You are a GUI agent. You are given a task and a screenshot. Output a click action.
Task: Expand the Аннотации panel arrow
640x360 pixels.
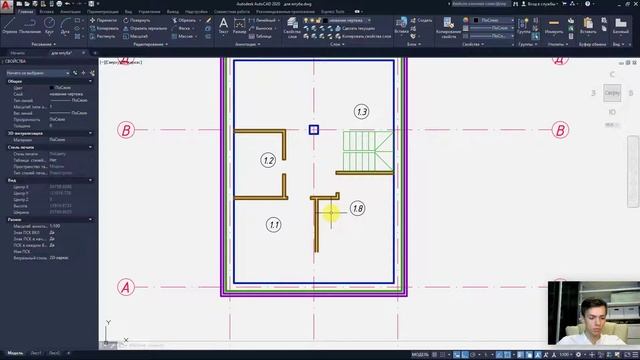[259, 44]
